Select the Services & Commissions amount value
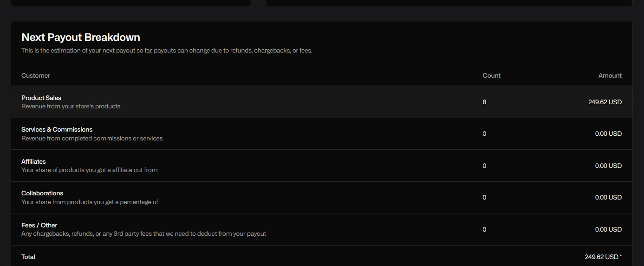644x266 pixels. point(608,133)
